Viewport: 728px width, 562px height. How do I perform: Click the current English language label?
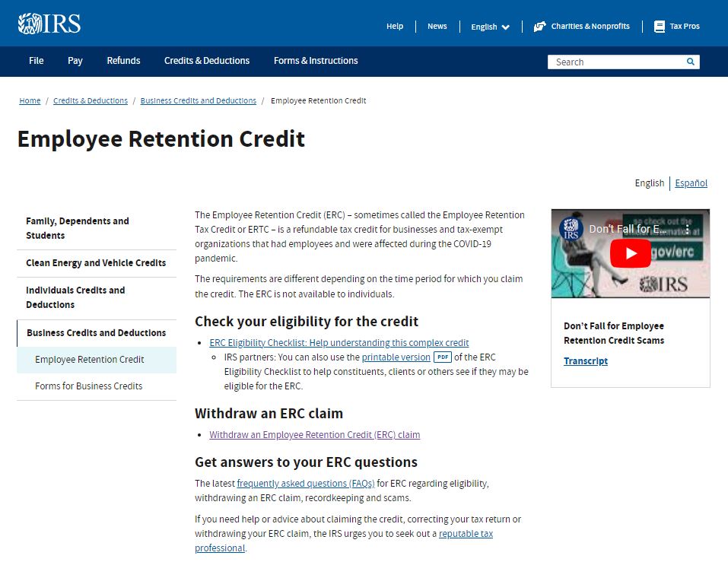649,183
